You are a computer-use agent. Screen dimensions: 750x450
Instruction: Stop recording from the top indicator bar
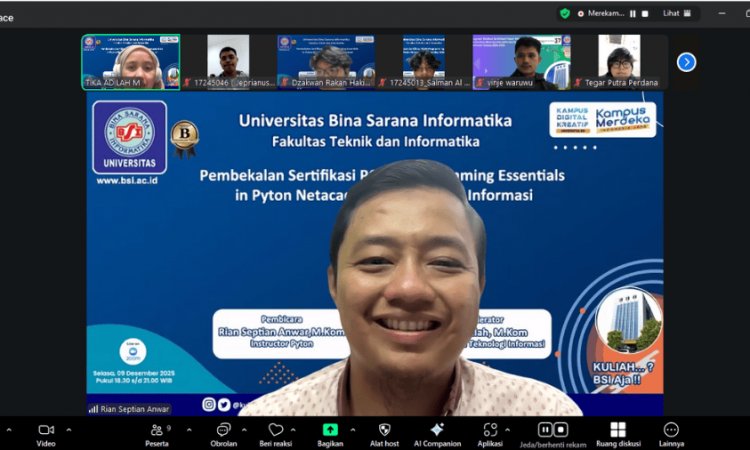pyautogui.click(x=645, y=14)
